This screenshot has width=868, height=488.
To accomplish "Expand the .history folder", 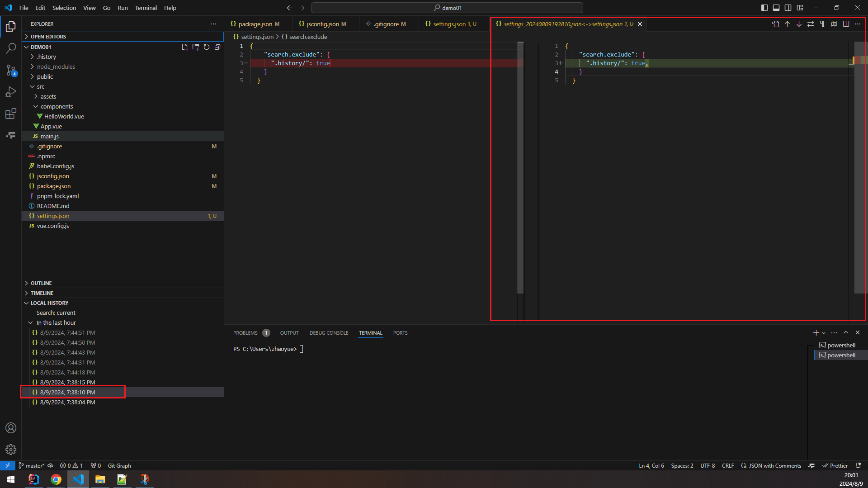I will pyautogui.click(x=123, y=57).
